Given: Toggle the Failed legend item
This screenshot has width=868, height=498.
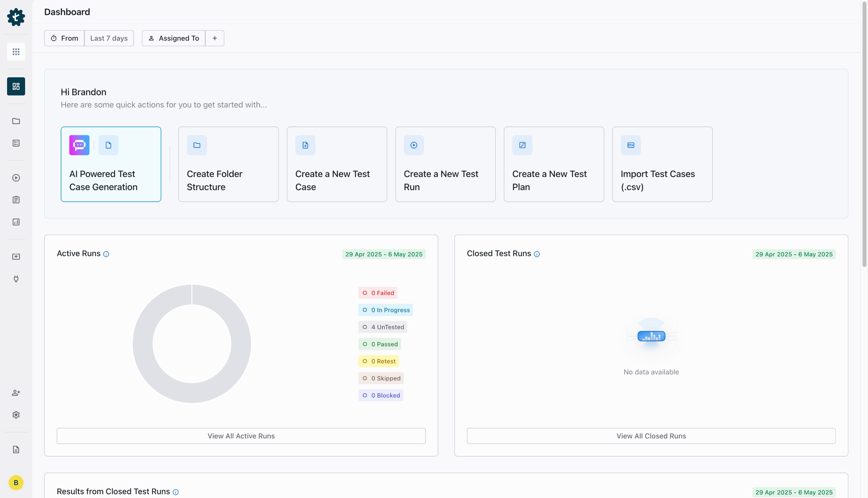Looking at the screenshot, I should (x=378, y=293).
